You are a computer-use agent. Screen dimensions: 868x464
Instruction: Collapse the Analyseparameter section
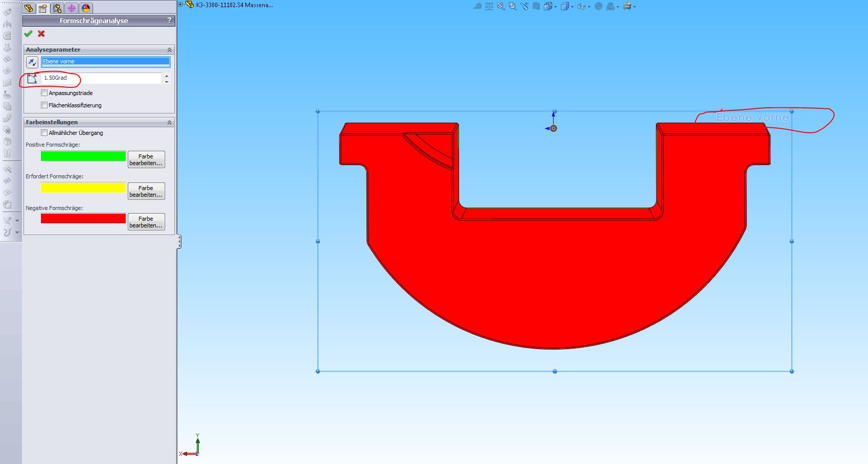pos(169,50)
